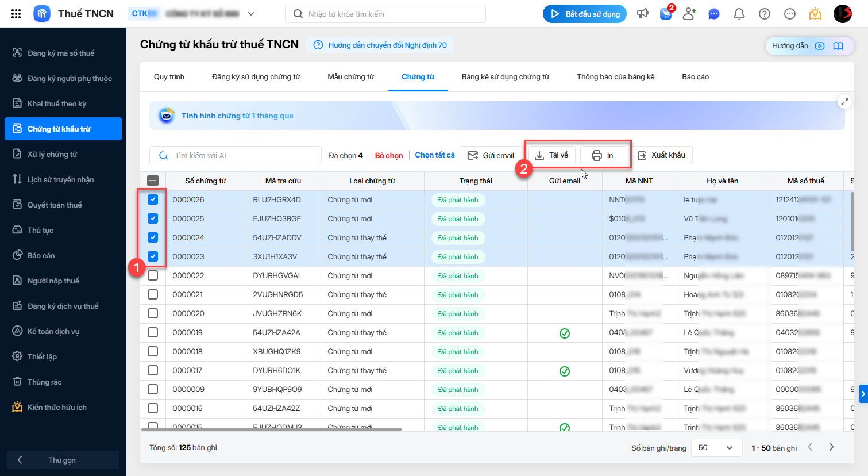The width and height of the screenshot is (868, 476).
Task: Expand the table to fullscreen
Action: coord(844,102)
